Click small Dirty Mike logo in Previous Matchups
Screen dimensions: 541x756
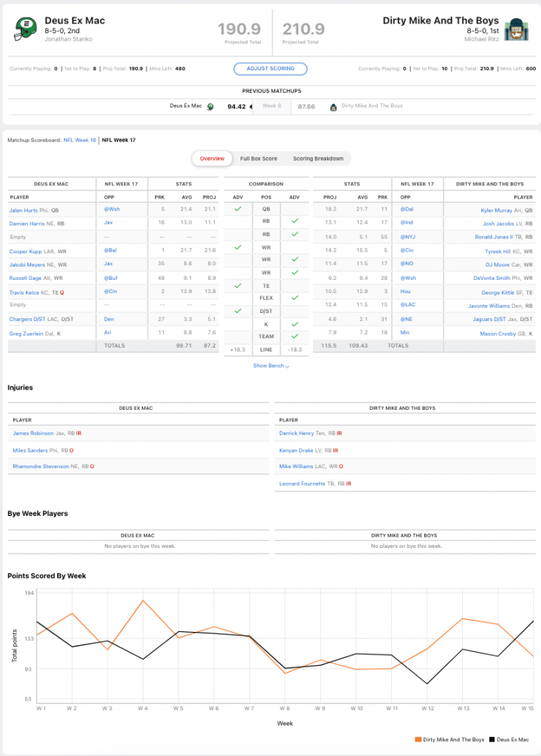[x=334, y=106]
